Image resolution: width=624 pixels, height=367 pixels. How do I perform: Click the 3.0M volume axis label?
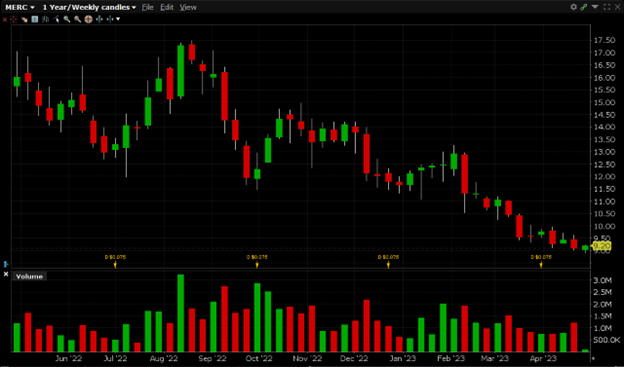603,280
